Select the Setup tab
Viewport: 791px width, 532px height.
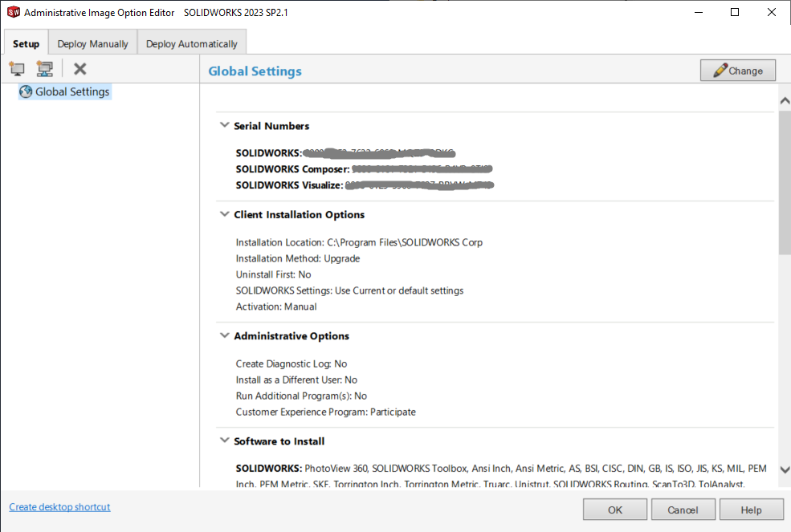(26, 44)
